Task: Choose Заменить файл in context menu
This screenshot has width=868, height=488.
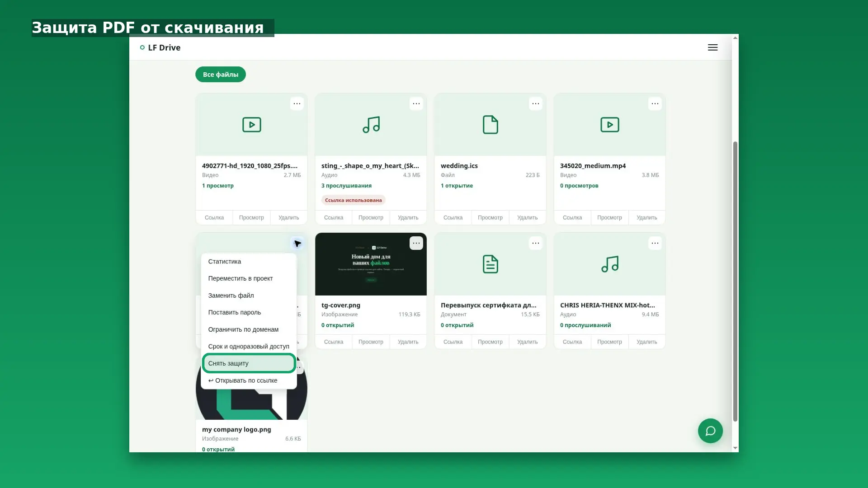Action: 249,296
